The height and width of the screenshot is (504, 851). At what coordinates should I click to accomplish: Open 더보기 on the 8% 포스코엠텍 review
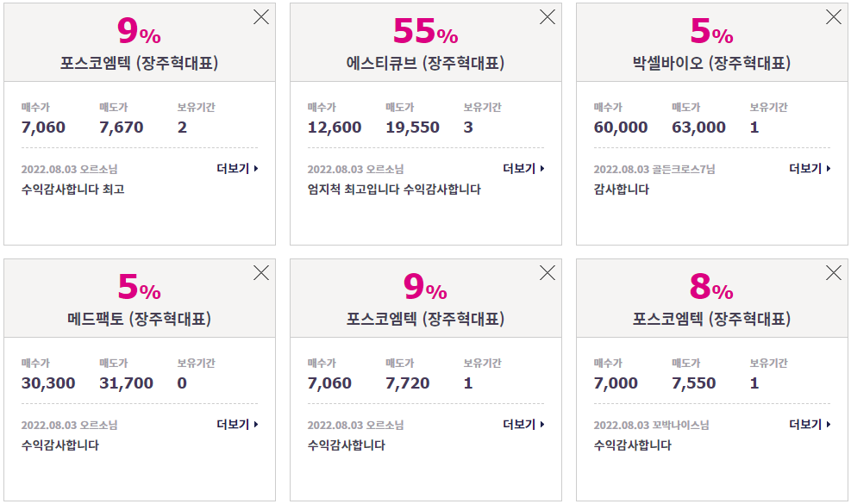810,424
